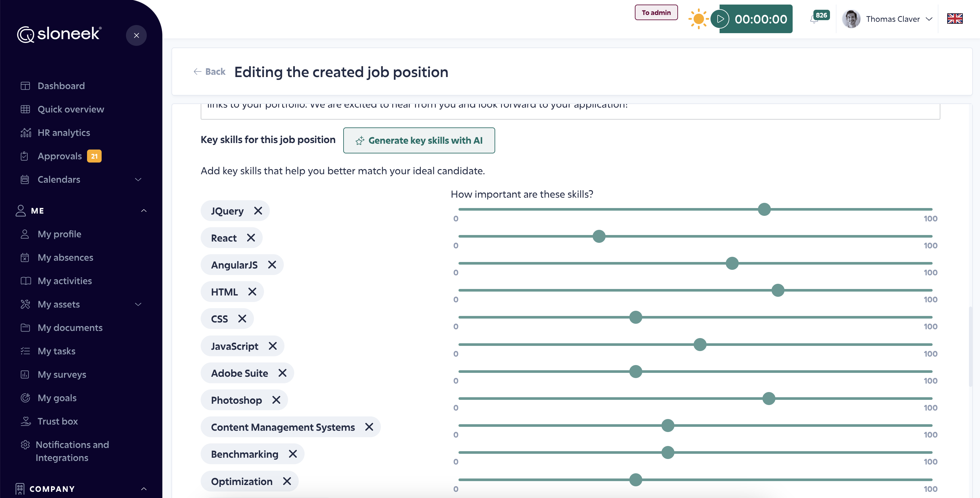The image size is (980, 498).
Task: Go back using the Back link
Action: (210, 72)
